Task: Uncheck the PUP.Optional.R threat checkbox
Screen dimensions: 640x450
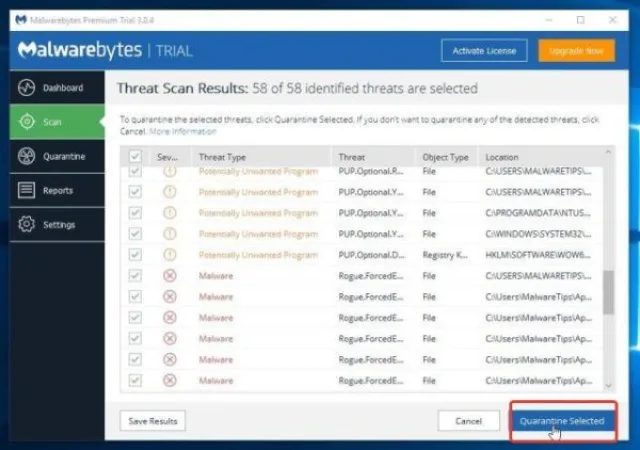Action: (135, 171)
